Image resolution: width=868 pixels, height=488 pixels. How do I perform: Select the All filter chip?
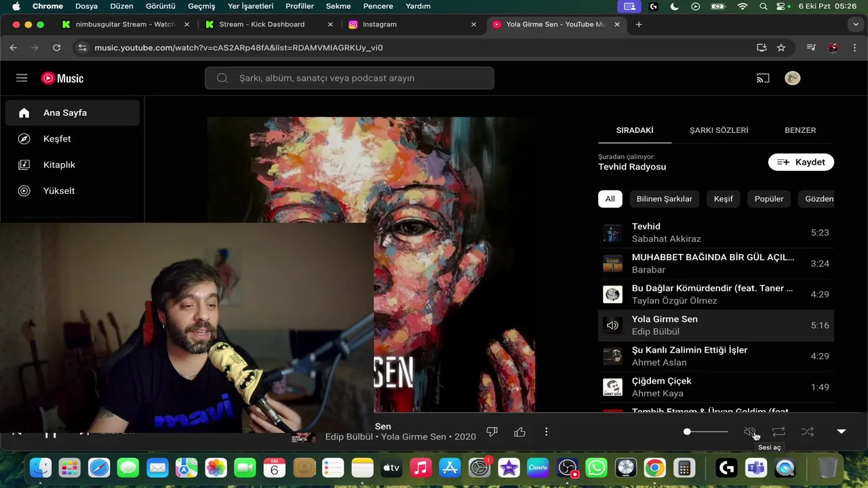click(x=610, y=199)
